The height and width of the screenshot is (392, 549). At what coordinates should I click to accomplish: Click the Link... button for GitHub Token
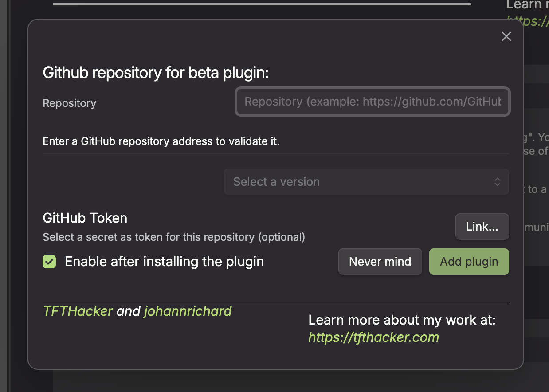(x=482, y=226)
